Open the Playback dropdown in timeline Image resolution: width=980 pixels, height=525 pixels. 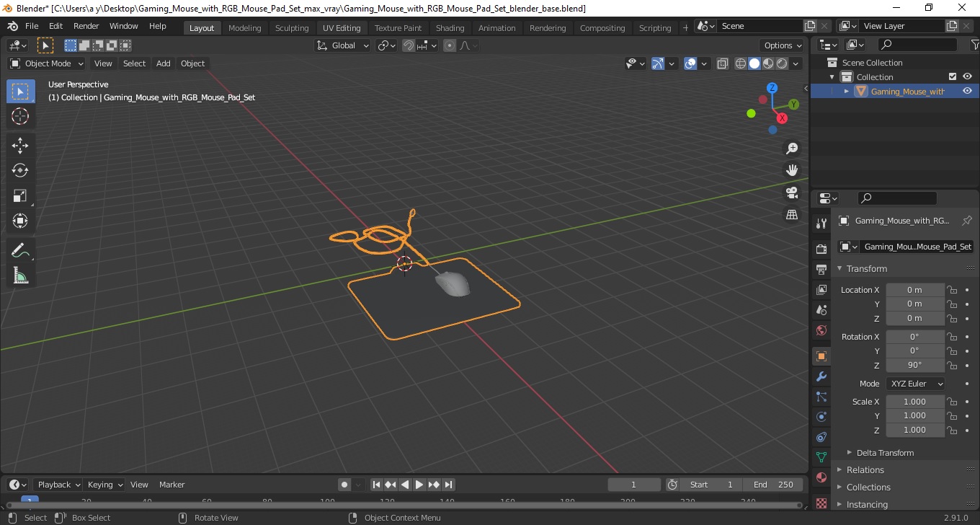coord(58,485)
